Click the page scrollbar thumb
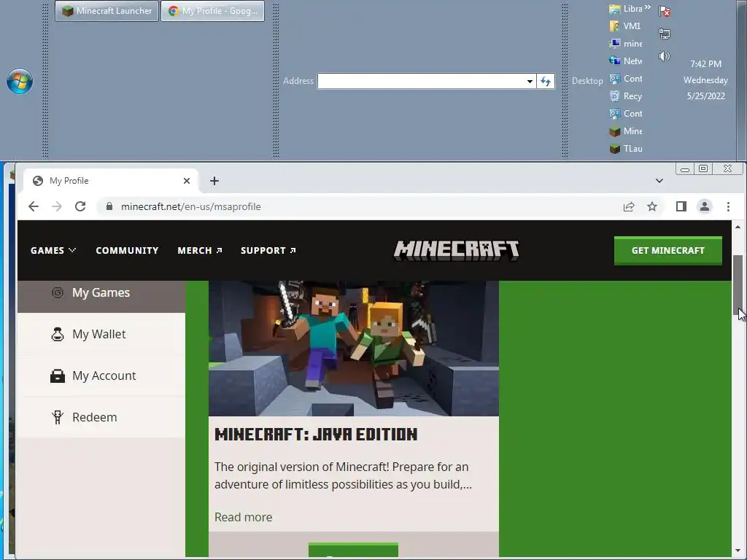747x560 pixels. pos(738,285)
